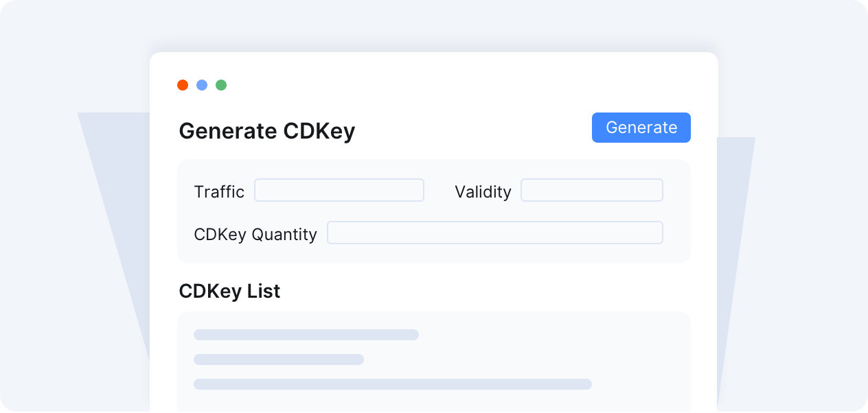Click the white card area beside window dots

[446, 85]
